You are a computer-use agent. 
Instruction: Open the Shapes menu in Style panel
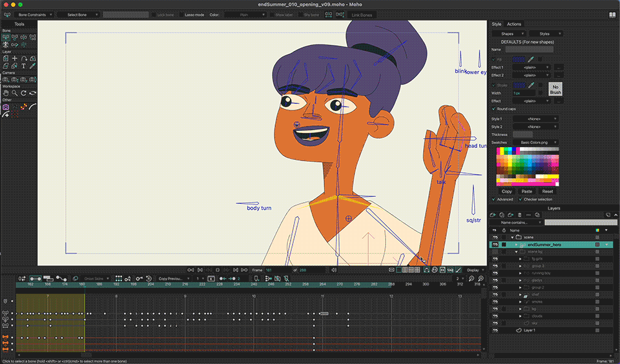508,34
